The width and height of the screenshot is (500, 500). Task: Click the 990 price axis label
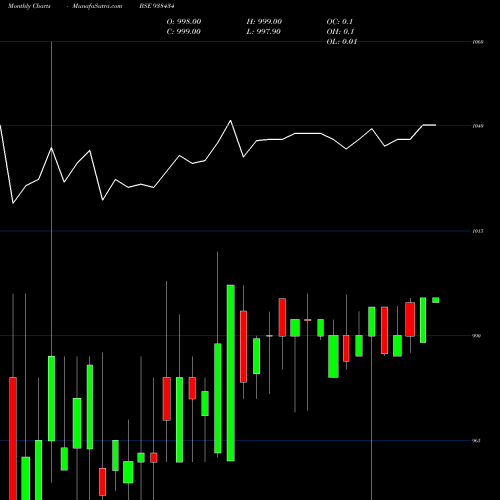click(477, 336)
